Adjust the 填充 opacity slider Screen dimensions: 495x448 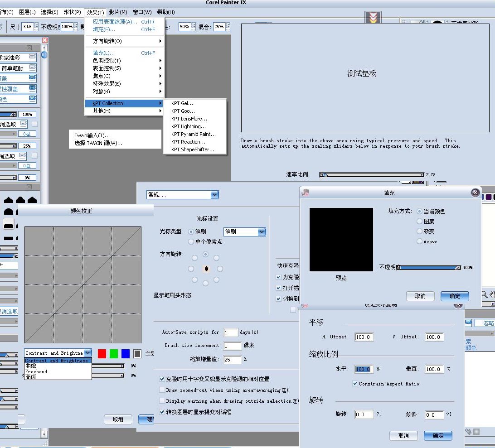(x=429, y=268)
